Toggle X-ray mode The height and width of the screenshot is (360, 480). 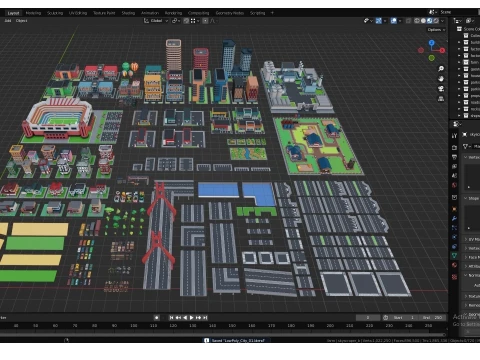[x=408, y=21]
